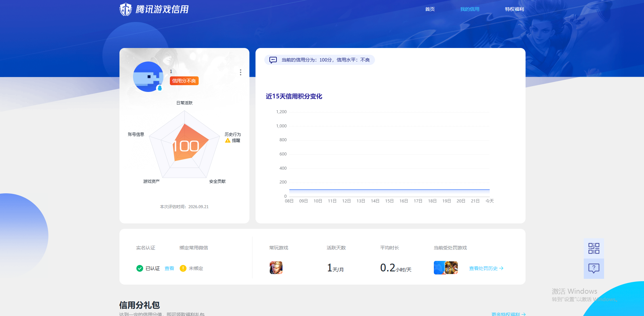Click the 1,200 y-axis value

coord(281,112)
